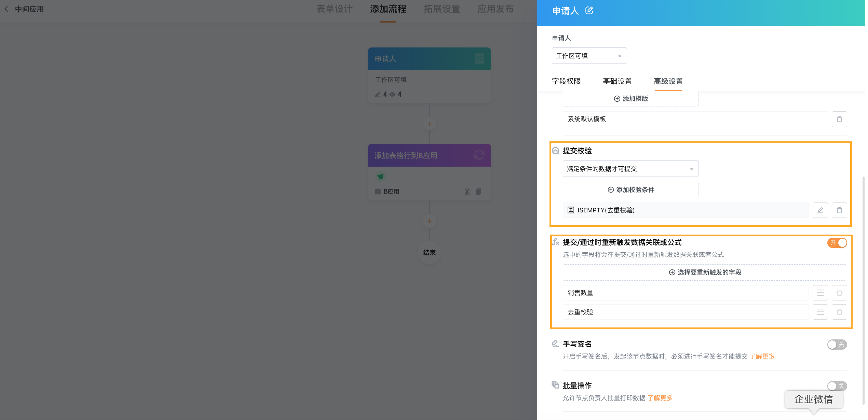The image size is (868, 420).
Task: Add a node above the 结束 node
Action: click(x=430, y=221)
